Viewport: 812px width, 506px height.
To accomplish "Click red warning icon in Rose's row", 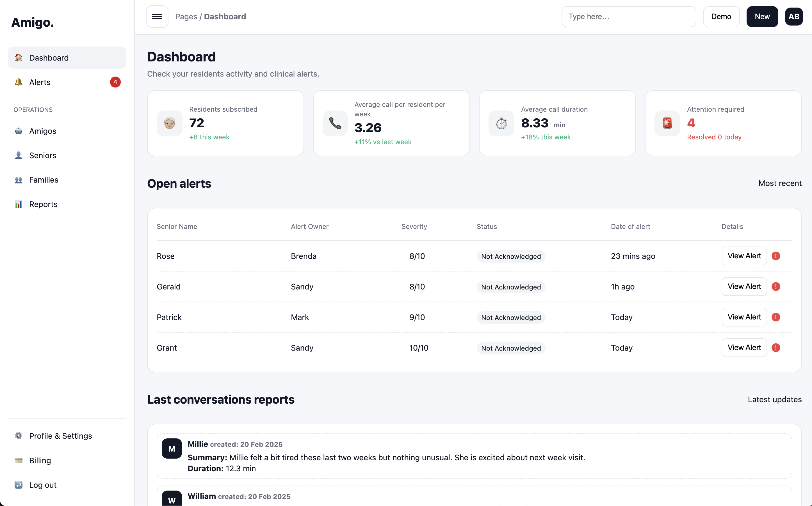I will click(776, 256).
